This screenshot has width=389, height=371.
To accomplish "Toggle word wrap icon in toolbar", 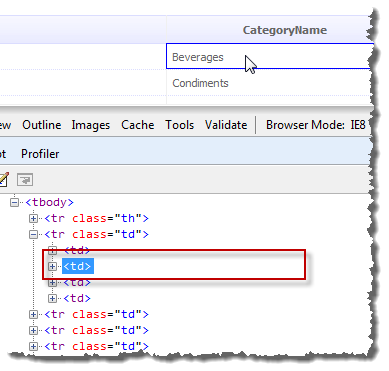I will tap(25, 180).
